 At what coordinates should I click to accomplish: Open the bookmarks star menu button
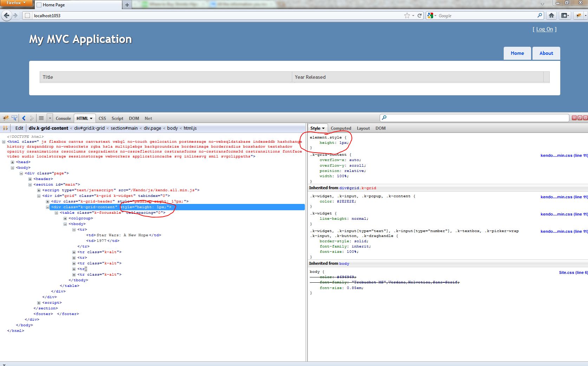point(565,15)
